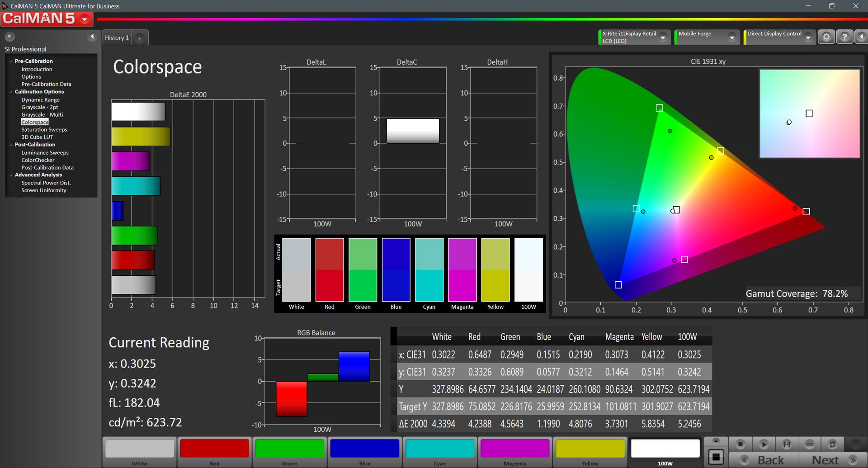
Task: Open the Direct Display Control dropdown
Action: pyautogui.click(x=808, y=38)
